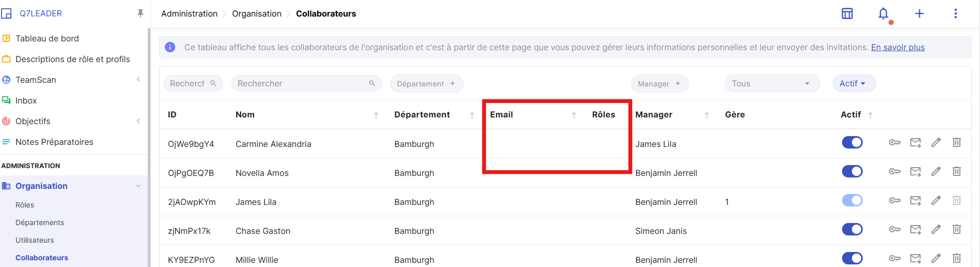
Task: Send invitation email to Chase Gaston
Action: (915, 229)
